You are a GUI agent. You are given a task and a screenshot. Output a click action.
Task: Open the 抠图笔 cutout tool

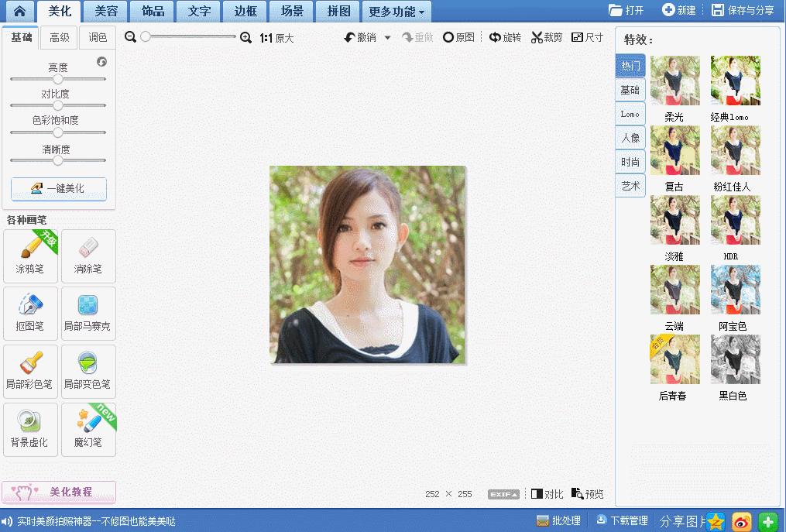click(30, 313)
